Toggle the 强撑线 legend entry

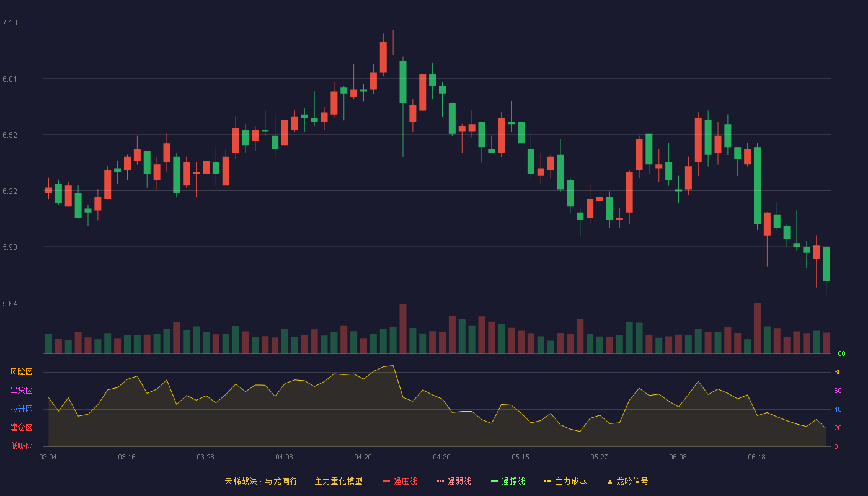[x=508, y=481]
